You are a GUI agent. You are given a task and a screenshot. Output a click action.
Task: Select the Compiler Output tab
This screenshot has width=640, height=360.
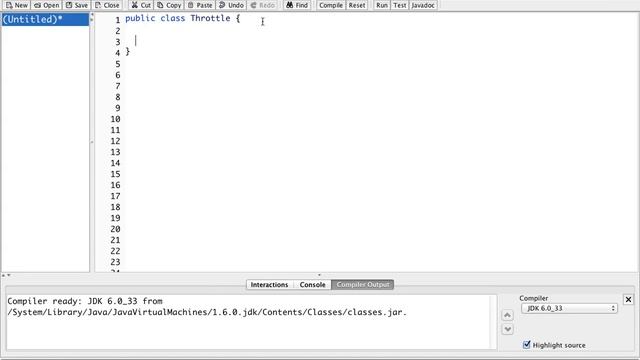(363, 284)
